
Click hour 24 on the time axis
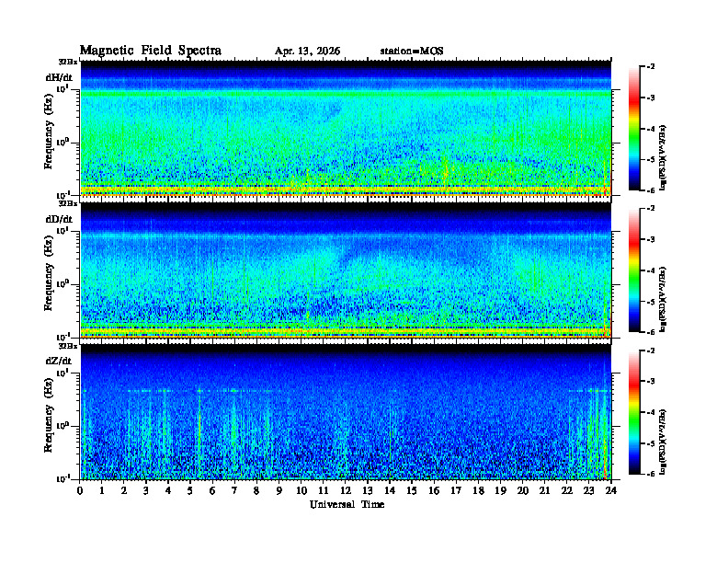tap(611, 490)
